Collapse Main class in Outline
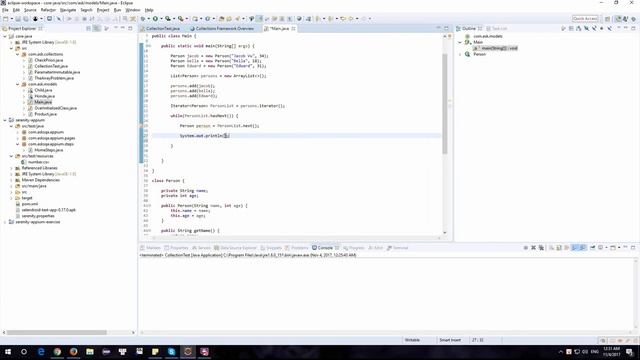 460,42
